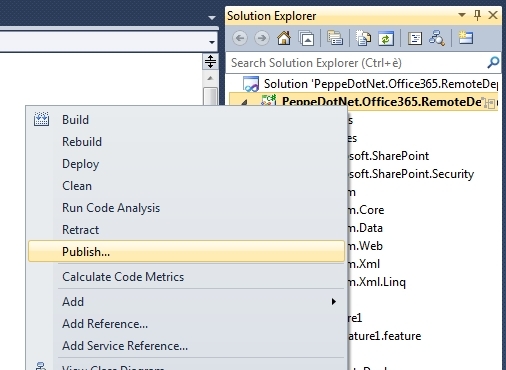Click the editor scrollbar up arrow
The height and width of the screenshot is (370, 506).
210,78
